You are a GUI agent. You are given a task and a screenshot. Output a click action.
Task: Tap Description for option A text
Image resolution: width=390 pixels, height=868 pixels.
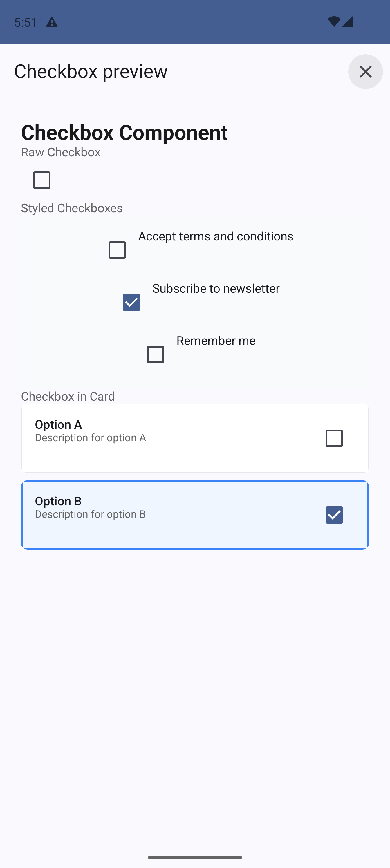click(90, 438)
